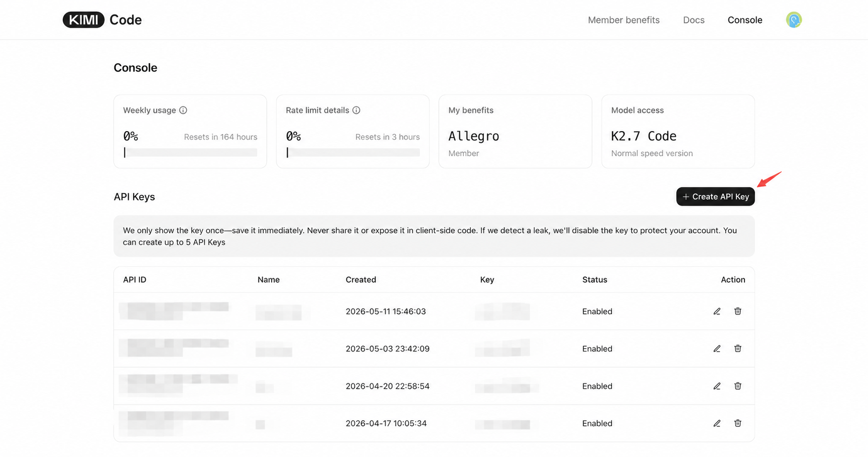868x457 pixels.
Task: Edit the key created 2026-05-03 23:42:09
Action: click(717, 349)
